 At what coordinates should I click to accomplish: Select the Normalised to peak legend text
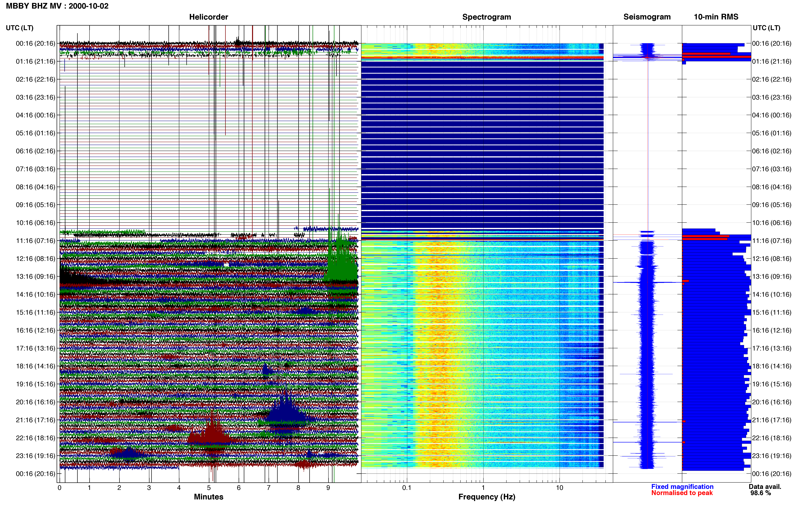682,493
